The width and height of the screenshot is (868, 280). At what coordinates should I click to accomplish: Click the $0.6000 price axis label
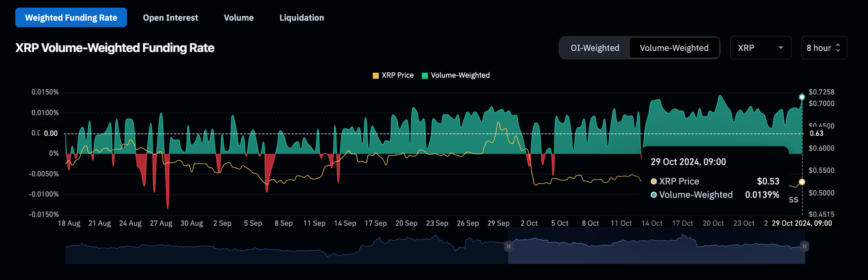[x=822, y=148]
